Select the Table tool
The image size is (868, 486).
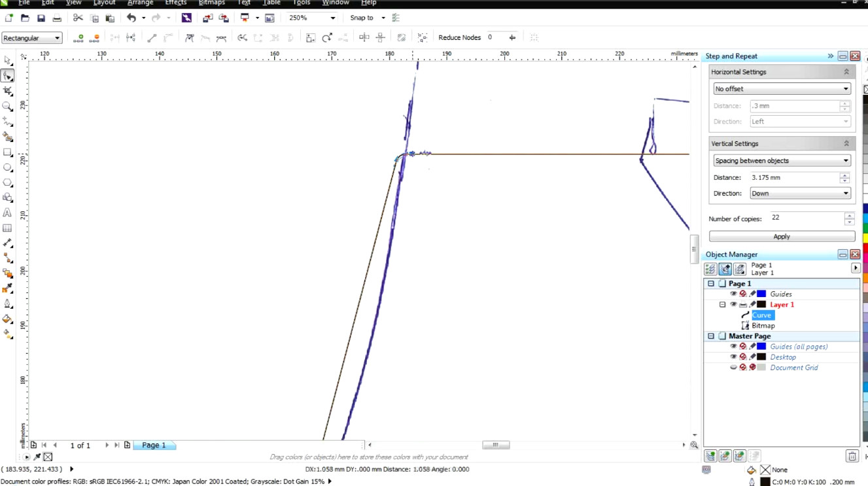click(x=8, y=228)
